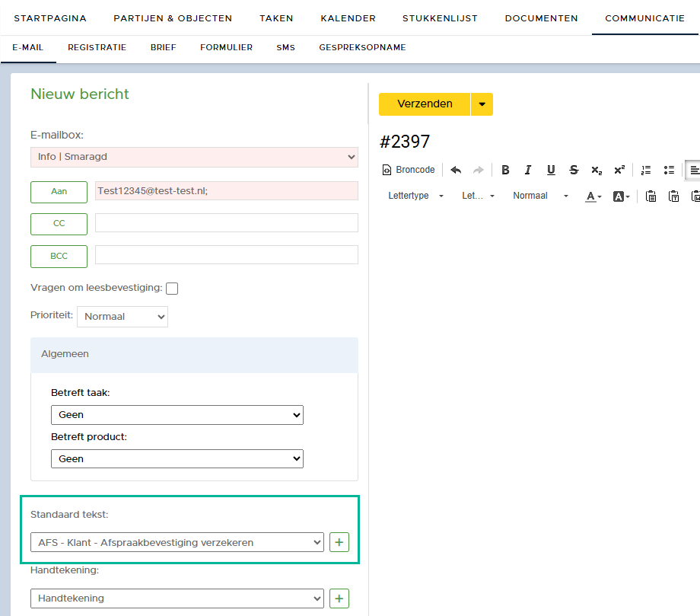This screenshot has width=700, height=616.
Task: Open the Registratie sub-tab
Action: click(x=97, y=47)
